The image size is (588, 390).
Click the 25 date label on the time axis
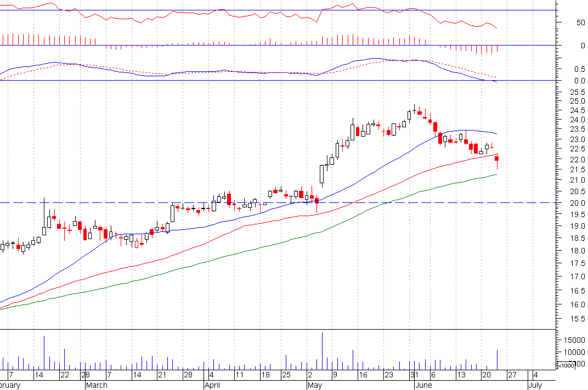[286, 375]
